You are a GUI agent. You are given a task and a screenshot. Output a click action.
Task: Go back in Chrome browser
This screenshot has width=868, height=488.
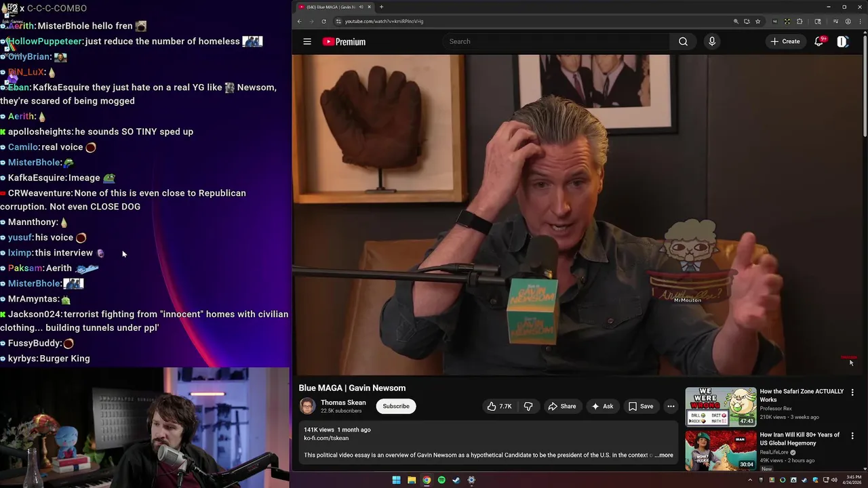[x=299, y=21]
